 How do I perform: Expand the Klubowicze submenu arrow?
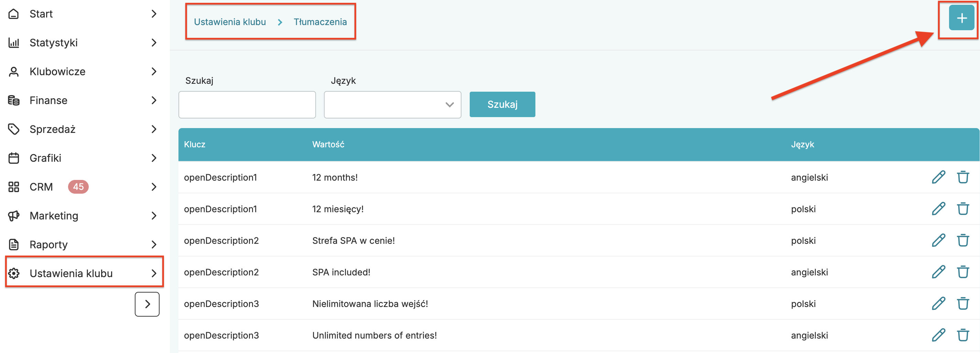click(154, 71)
